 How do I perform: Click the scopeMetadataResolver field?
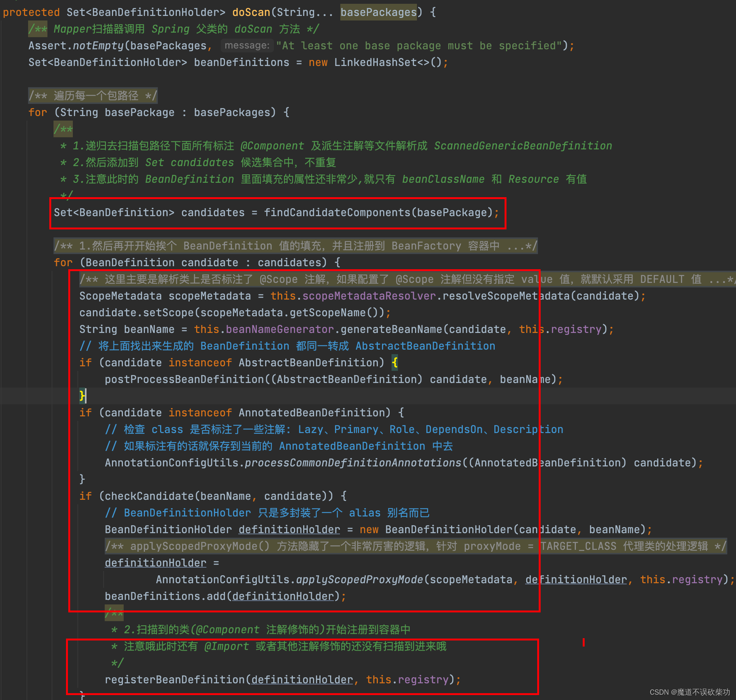(369, 296)
